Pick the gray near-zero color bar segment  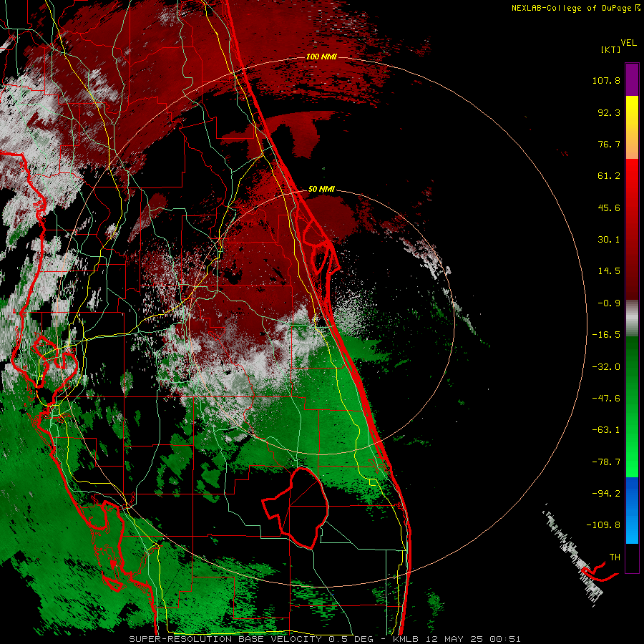pyautogui.click(x=632, y=318)
